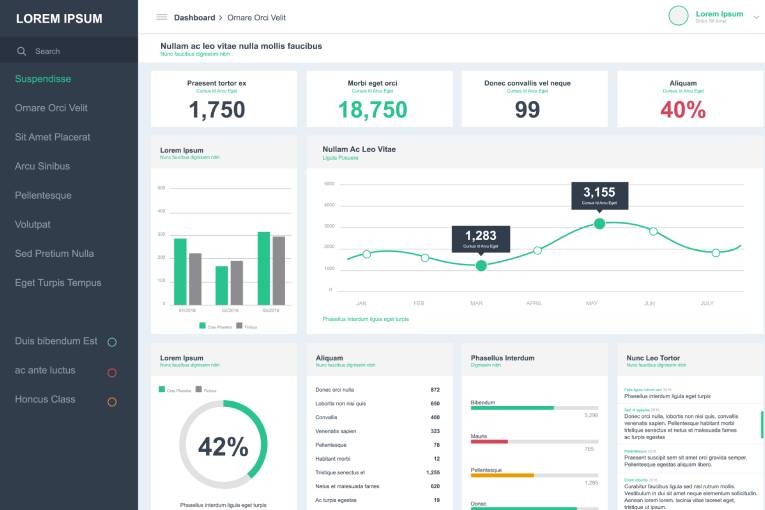Expand the user profile dropdown chevron
This screenshot has width=765, height=510.
pos(756,17)
